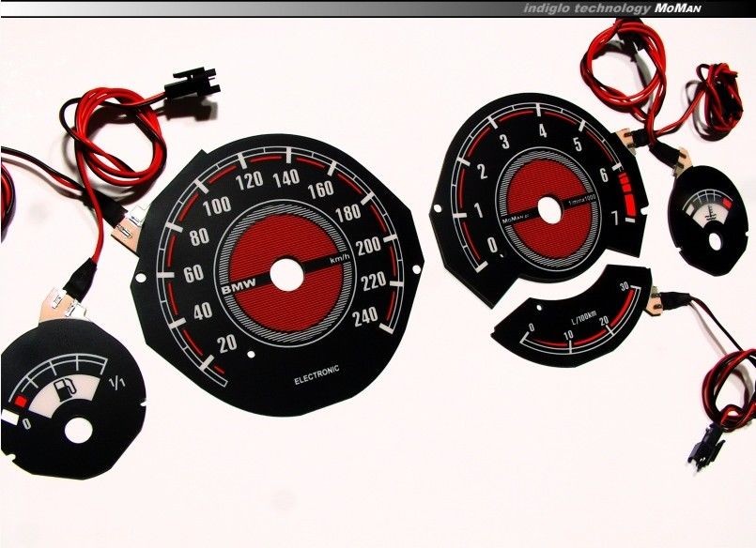Click '2' on the tachometer
Viewport: 756px width, 548px height.
pyautogui.click(x=483, y=172)
